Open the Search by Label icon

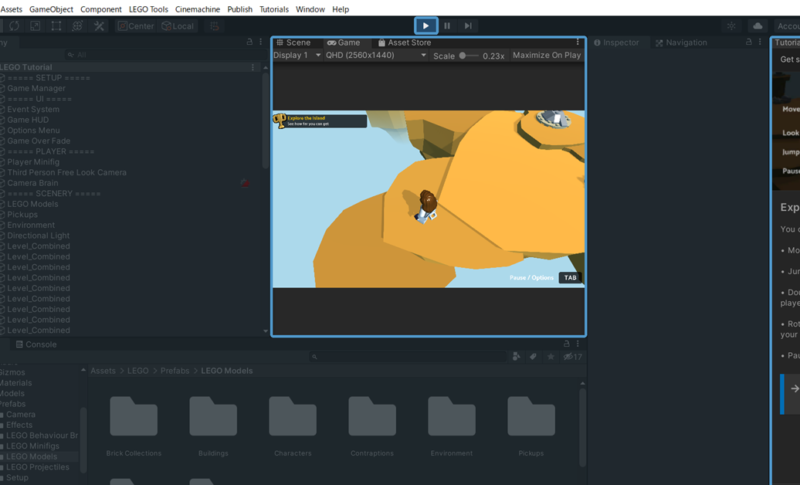533,356
